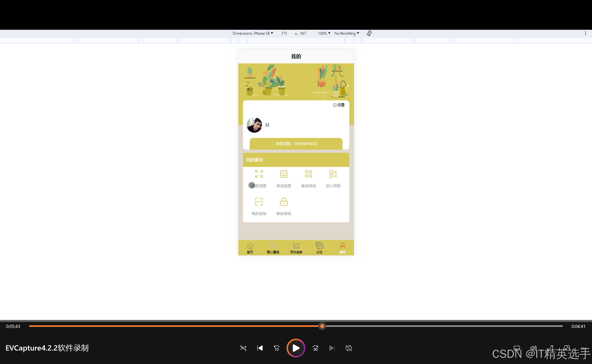Open the 修改密码 lock icon
Image resolution: width=592 pixels, height=364 pixels.
click(284, 202)
